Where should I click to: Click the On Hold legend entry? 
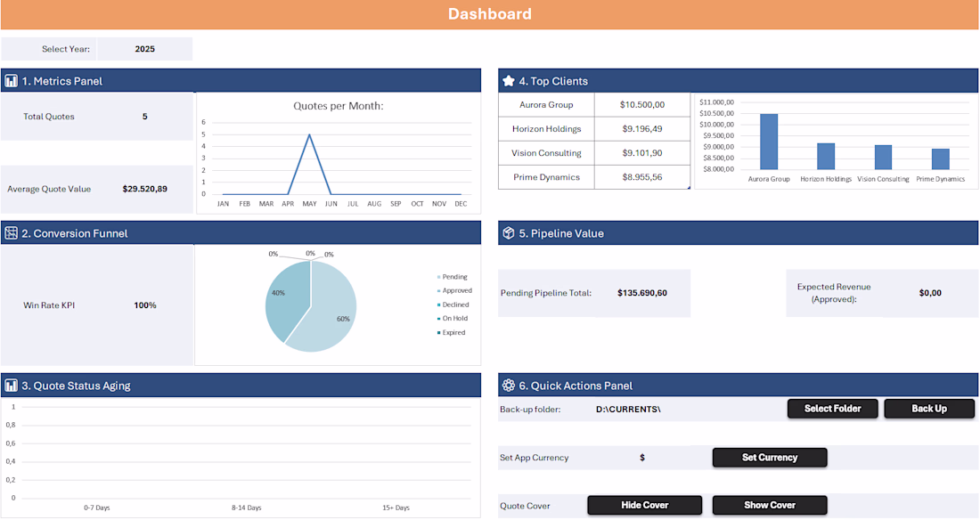[453, 319]
